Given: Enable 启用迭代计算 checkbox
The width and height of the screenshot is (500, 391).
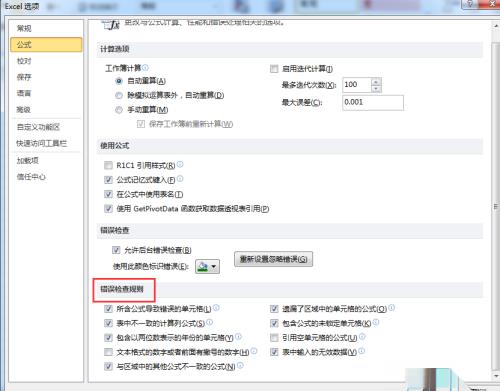Looking at the screenshot, I should pyautogui.click(x=274, y=69).
